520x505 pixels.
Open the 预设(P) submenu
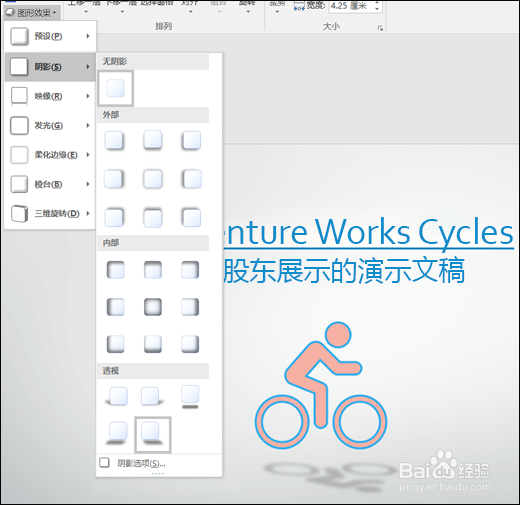tap(50, 36)
